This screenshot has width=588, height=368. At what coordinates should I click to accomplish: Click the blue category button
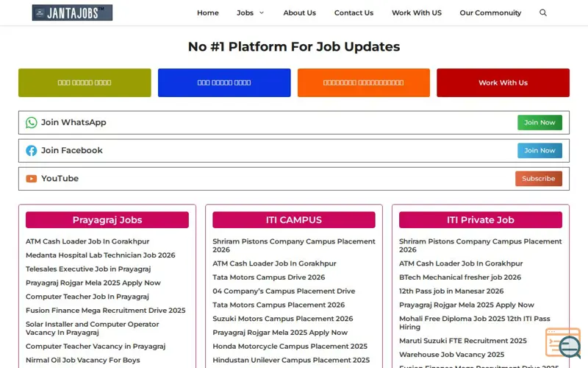click(x=224, y=82)
